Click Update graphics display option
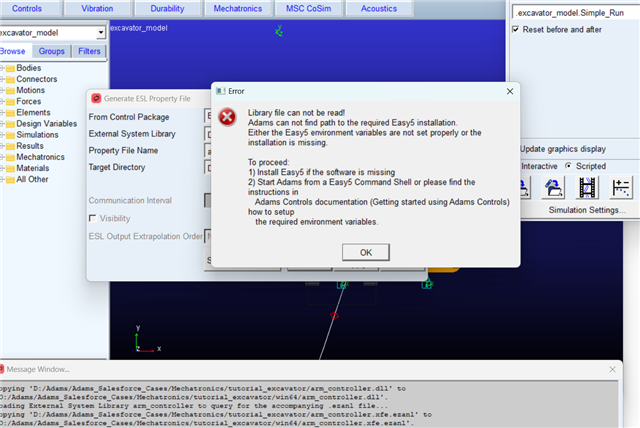 563,149
